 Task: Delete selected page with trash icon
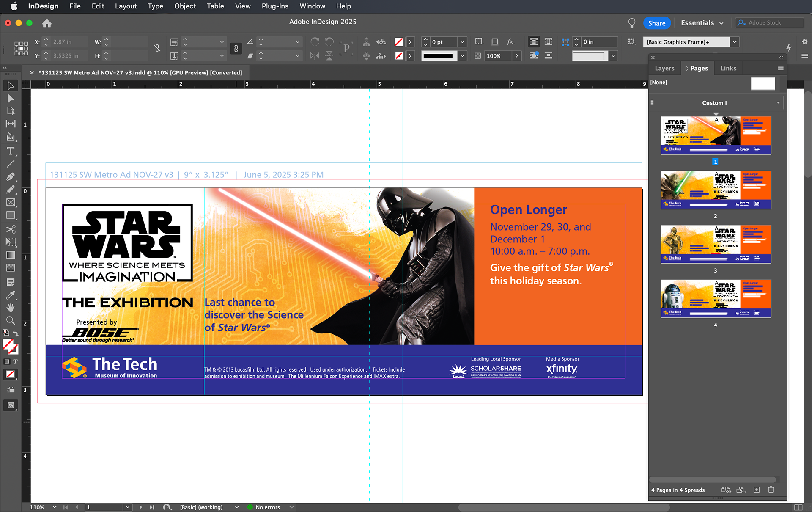(771, 490)
